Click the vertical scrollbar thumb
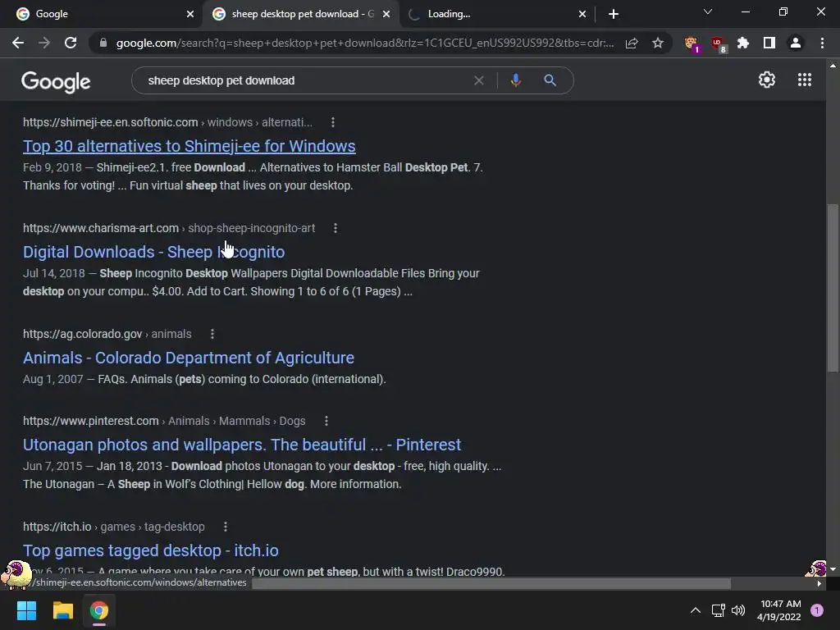 pos(833,287)
